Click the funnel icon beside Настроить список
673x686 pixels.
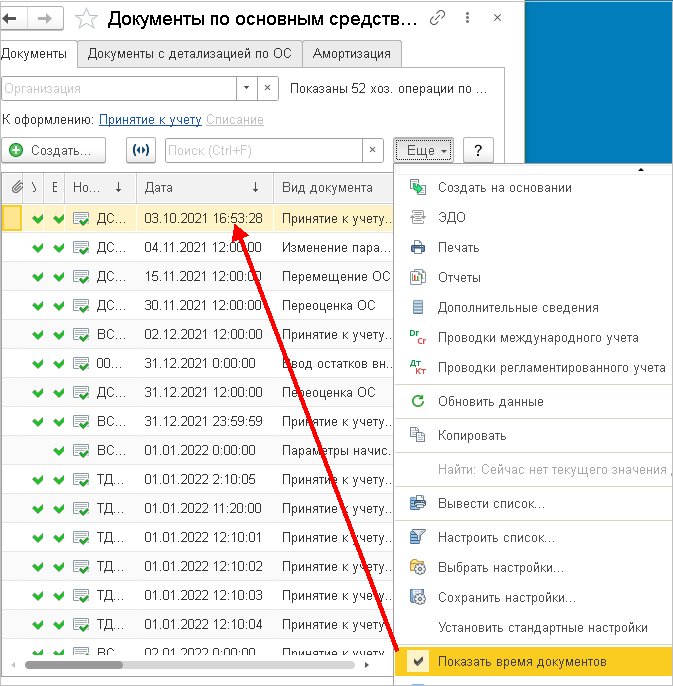(x=417, y=536)
